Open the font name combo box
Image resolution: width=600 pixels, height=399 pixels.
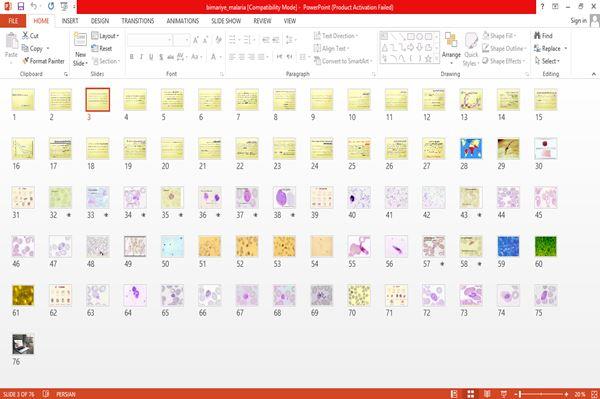click(x=150, y=40)
